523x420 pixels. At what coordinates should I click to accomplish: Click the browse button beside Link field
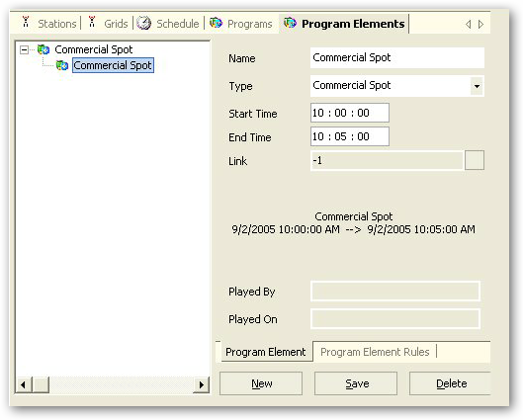pos(475,160)
